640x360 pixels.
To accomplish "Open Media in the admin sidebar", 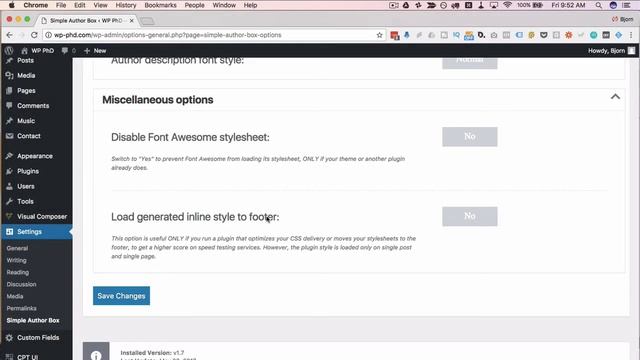I will click(x=26, y=76).
